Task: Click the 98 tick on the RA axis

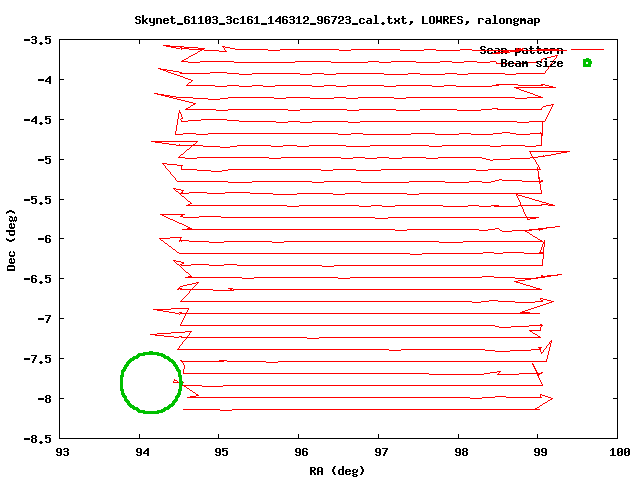Action: coord(459,452)
